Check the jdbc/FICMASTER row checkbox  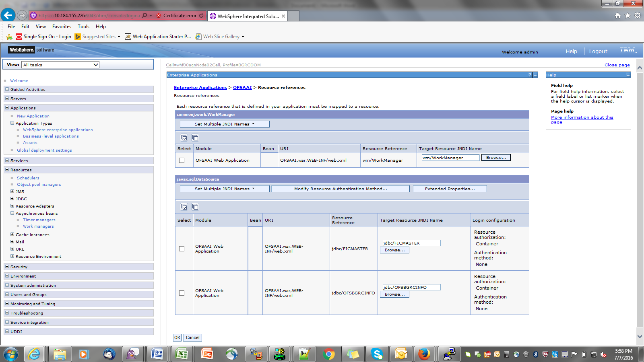coord(182,249)
